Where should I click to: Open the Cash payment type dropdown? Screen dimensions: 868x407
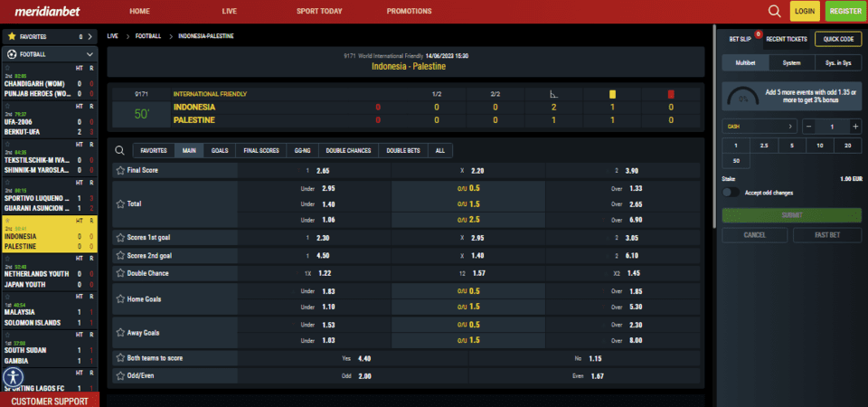pos(759,127)
